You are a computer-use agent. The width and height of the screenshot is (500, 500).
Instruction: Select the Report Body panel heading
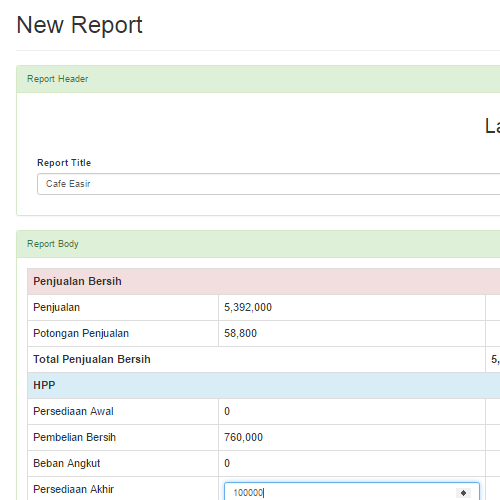tap(258, 244)
